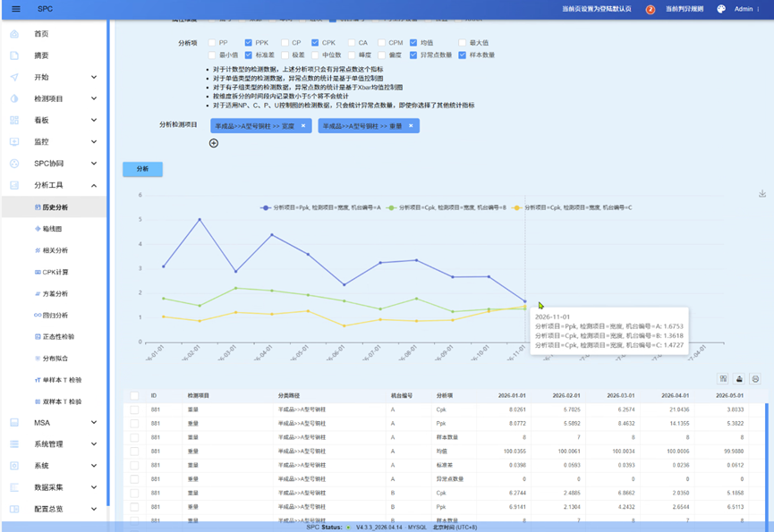Click the 配置总览 sidebar icon
774x532 pixels.
pos(14,509)
